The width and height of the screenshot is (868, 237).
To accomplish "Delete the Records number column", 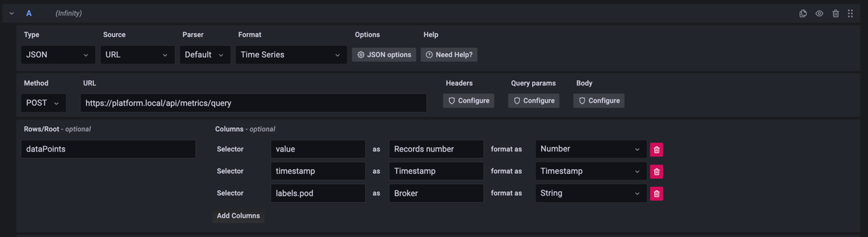I will [x=657, y=150].
